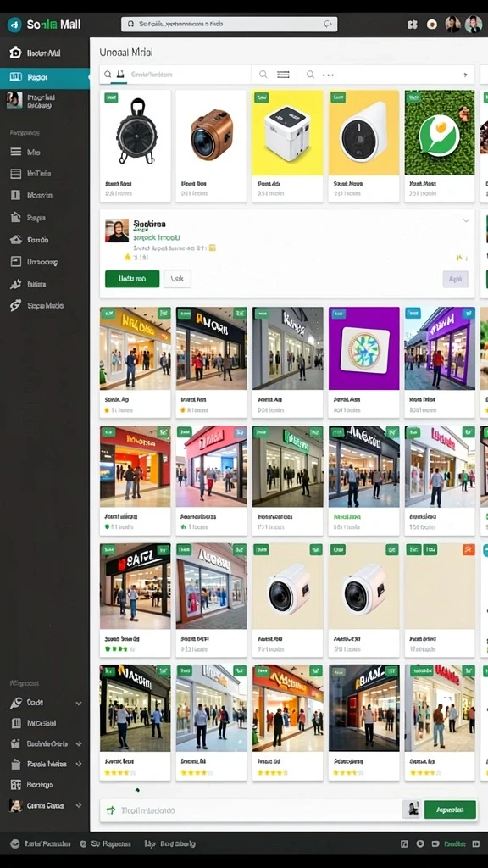Click the magnifier icon beside the list view icon
Viewport: 488px width, 868px height.
coord(263,75)
